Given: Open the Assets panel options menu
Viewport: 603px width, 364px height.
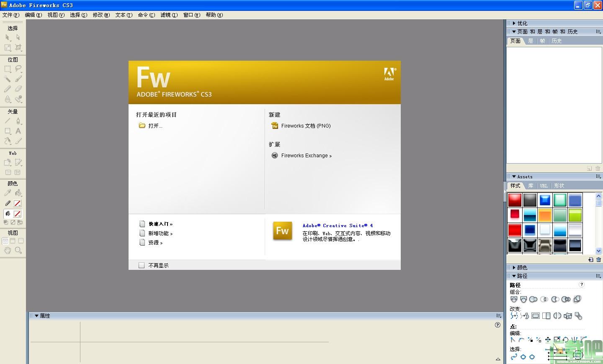Looking at the screenshot, I should pos(598,177).
